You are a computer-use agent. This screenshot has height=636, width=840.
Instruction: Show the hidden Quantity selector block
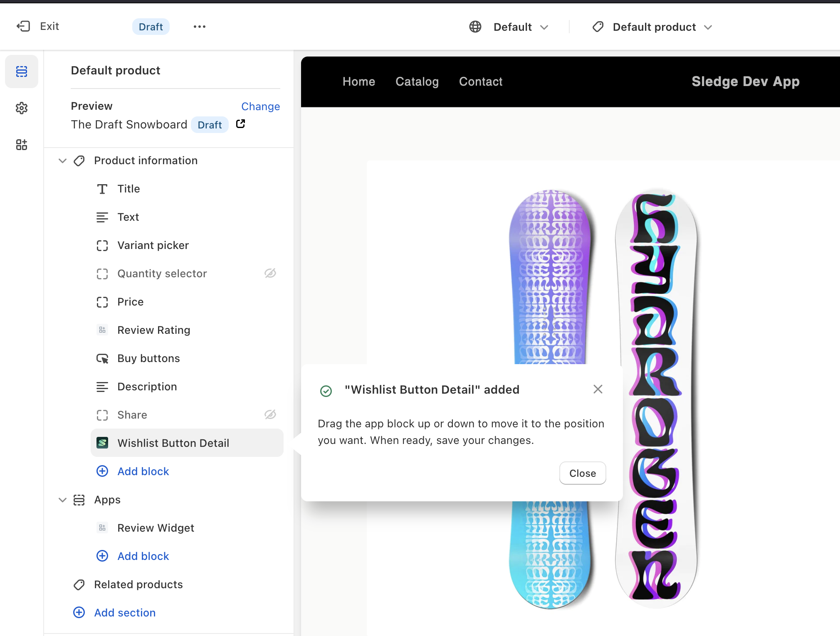[x=270, y=273]
